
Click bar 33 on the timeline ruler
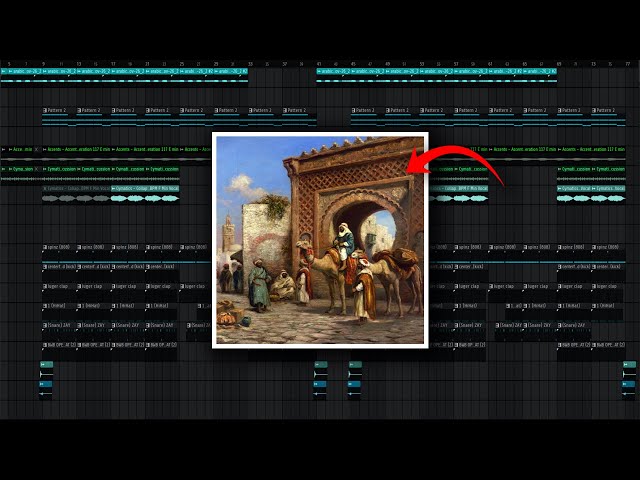click(x=250, y=64)
